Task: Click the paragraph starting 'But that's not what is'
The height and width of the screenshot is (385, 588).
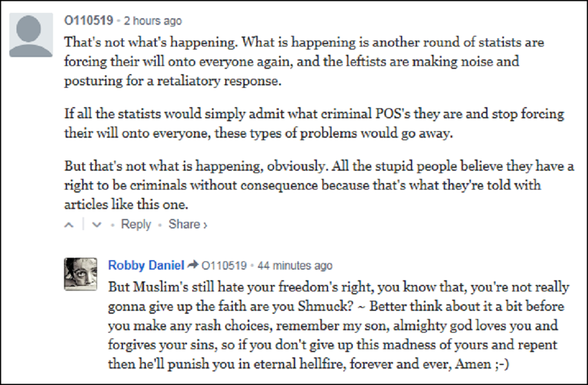Action: (318, 185)
